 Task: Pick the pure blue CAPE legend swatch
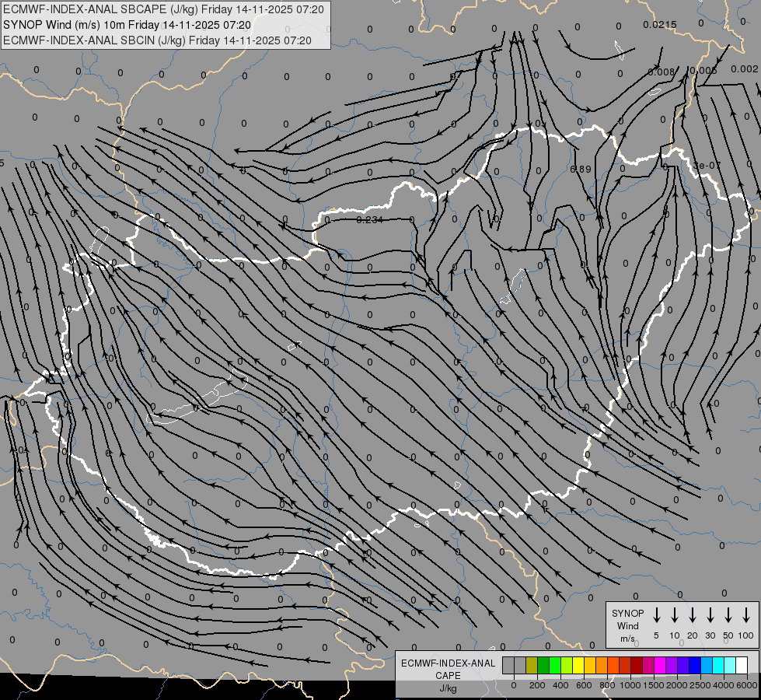pos(694,665)
